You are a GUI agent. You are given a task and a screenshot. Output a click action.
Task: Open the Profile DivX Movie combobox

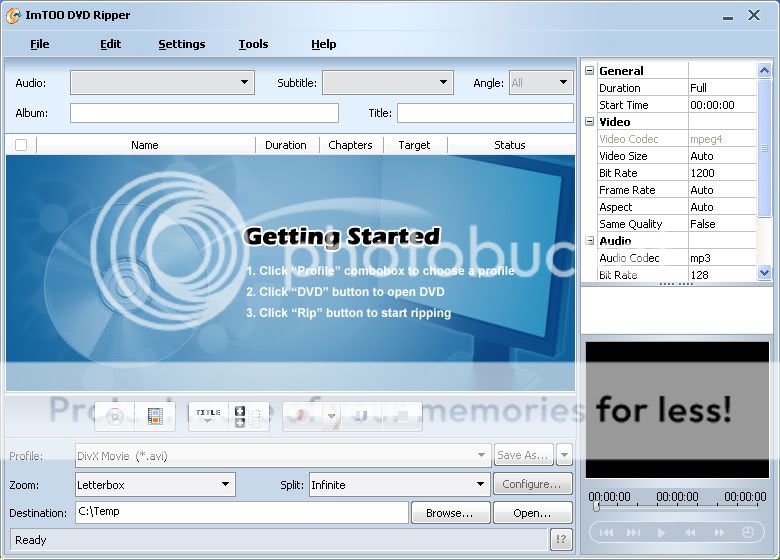coord(281,456)
